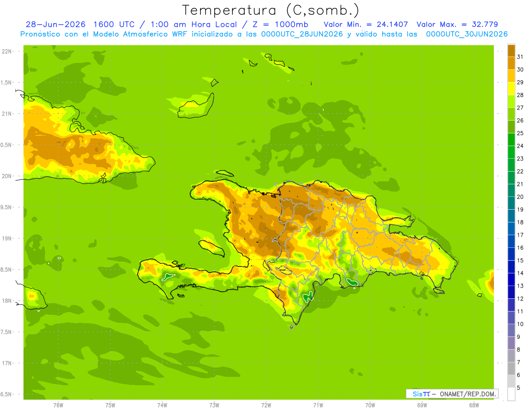Click the '71W' longitude axis label
The height and width of the screenshot is (411, 532).
point(318,405)
